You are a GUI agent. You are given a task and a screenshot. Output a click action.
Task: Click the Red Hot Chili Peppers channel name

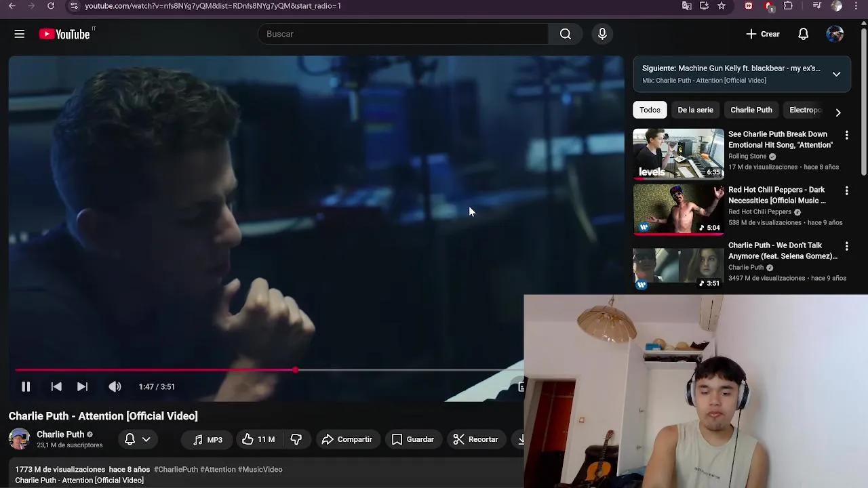tap(759, 211)
